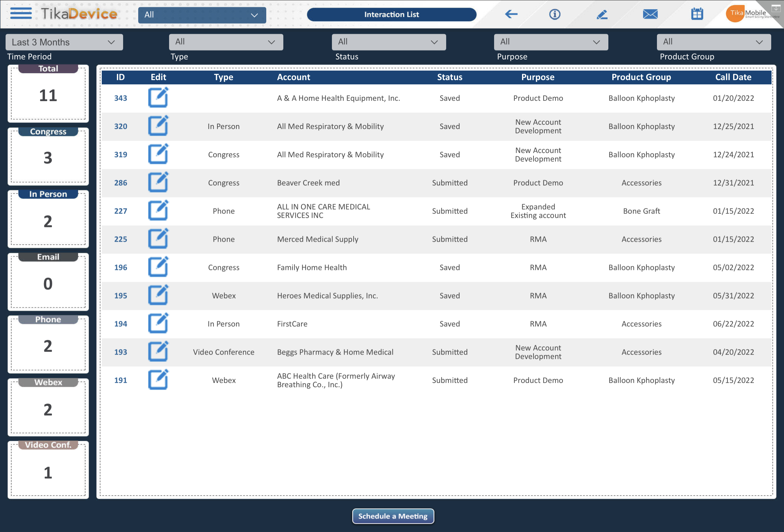This screenshot has height=532, width=784.
Task: Open the hamburger menu icon
Action: pos(21,13)
